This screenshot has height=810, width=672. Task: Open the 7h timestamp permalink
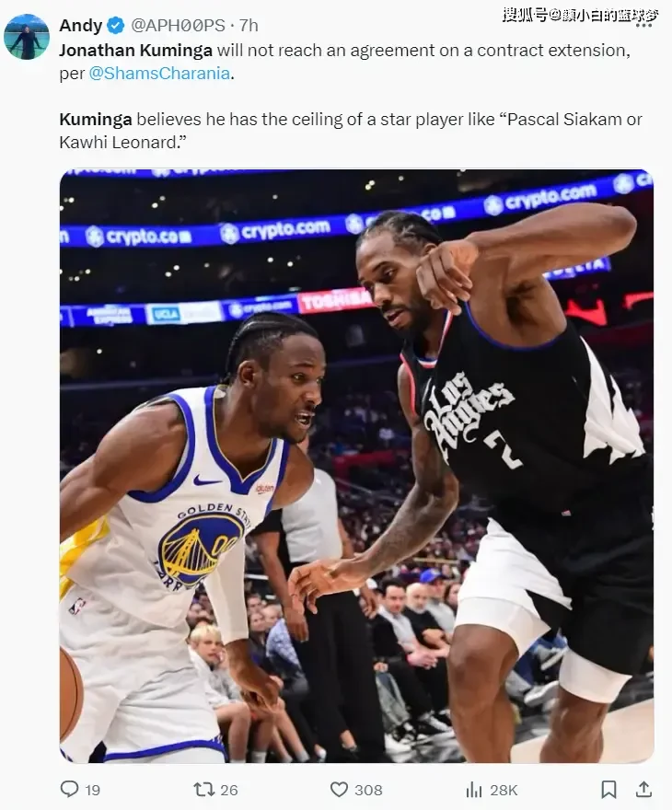[x=249, y=26]
